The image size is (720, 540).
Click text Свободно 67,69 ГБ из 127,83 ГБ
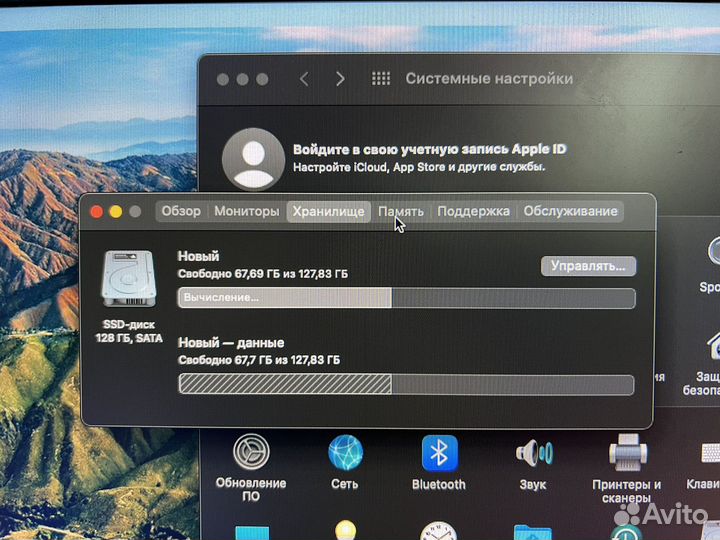pos(263,274)
